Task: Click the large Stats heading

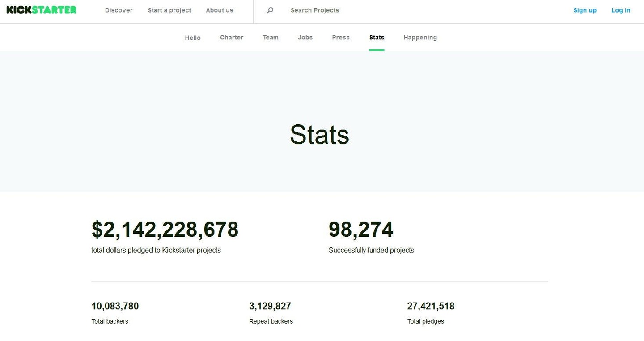Action: 320,134
